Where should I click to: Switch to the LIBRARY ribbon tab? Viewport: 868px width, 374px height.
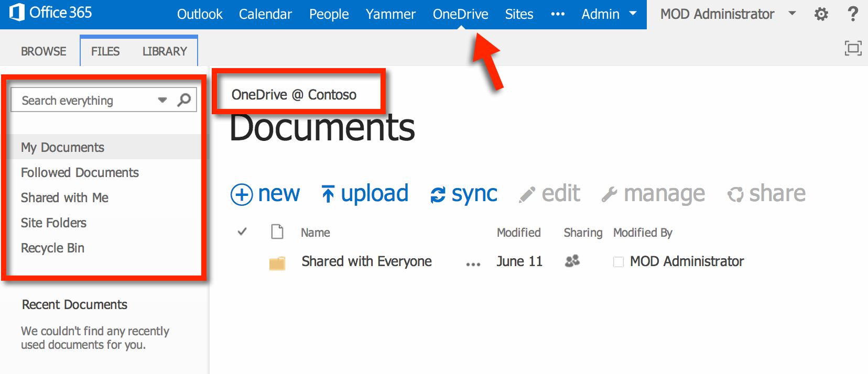(165, 51)
